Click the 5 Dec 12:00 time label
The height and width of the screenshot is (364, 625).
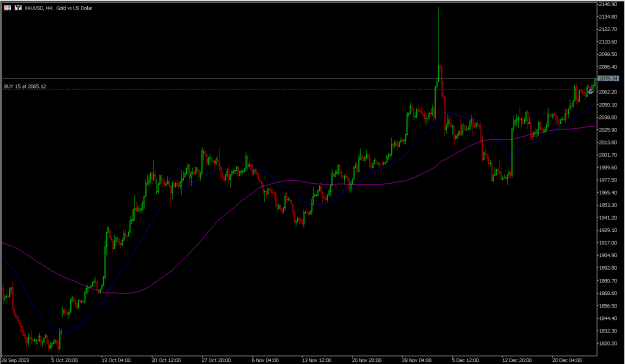point(466,360)
